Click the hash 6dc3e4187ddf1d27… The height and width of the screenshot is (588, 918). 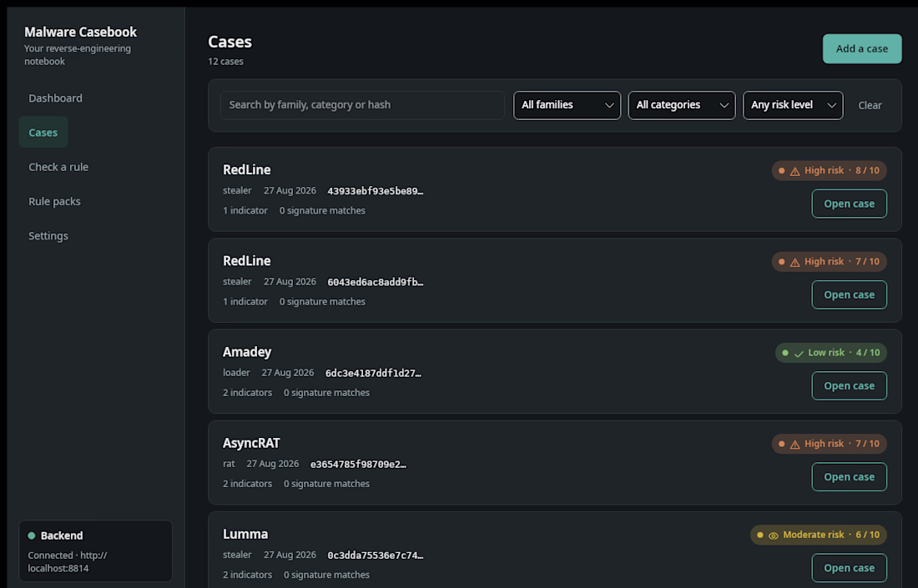(x=373, y=374)
